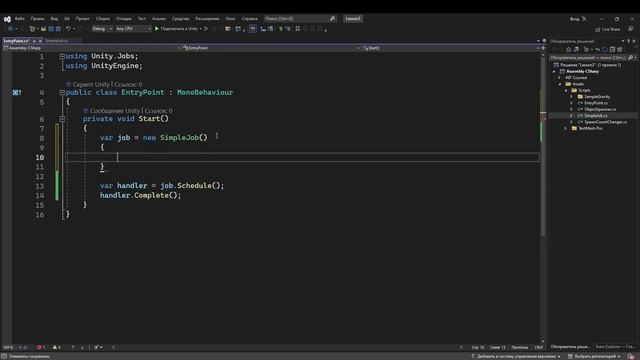
Task: Click the Schedule() call on line 13
Action: click(x=200, y=186)
